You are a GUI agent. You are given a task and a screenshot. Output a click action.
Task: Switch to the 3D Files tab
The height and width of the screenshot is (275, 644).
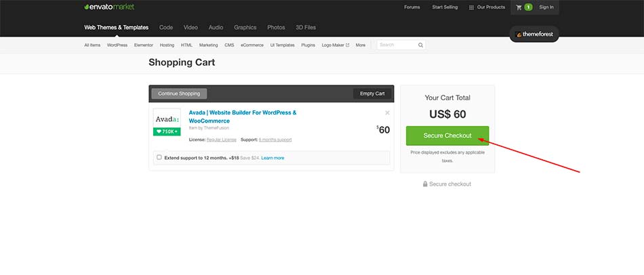click(x=306, y=28)
